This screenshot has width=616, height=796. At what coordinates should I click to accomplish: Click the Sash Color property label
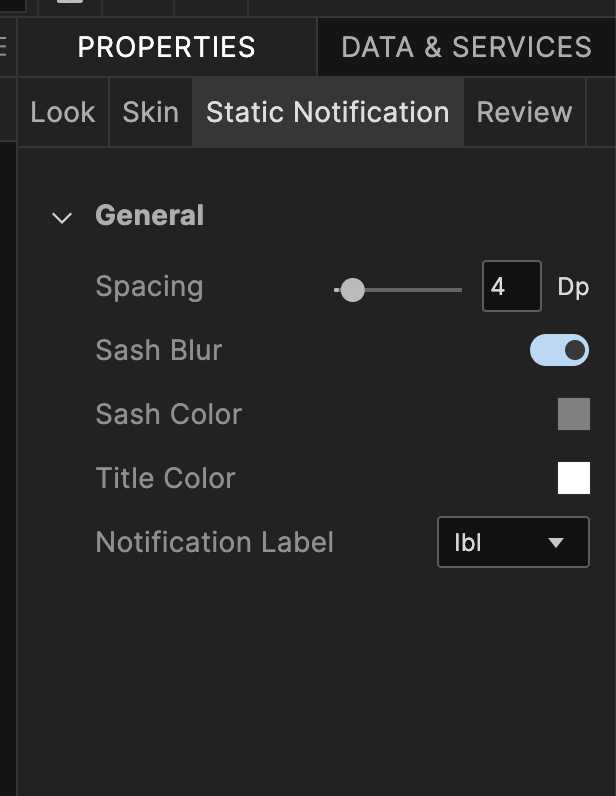[x=169, y=415]
